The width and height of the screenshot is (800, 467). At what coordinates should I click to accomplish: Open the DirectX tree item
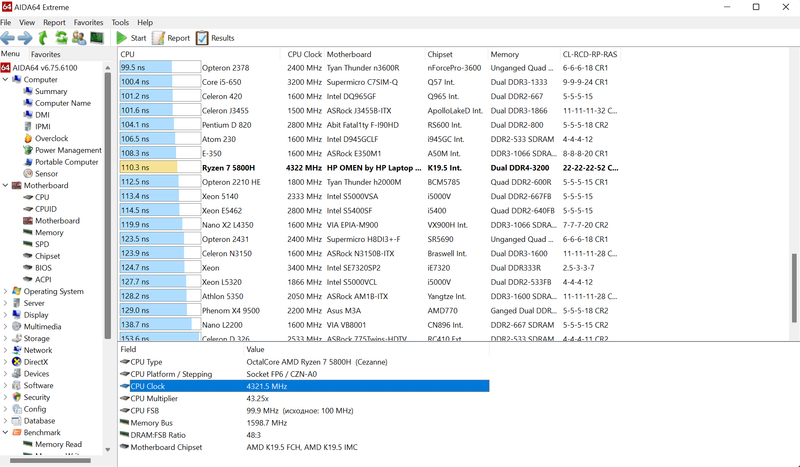pyautogui.click(x=30, y=362)
